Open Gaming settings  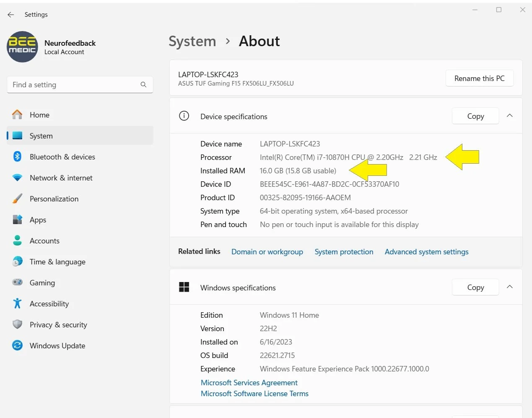[80, 282]
